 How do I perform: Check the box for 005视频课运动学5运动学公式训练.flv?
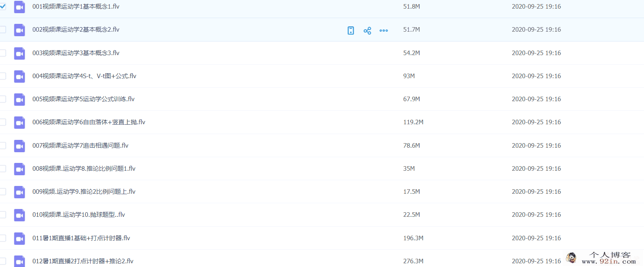click(2, 99)
